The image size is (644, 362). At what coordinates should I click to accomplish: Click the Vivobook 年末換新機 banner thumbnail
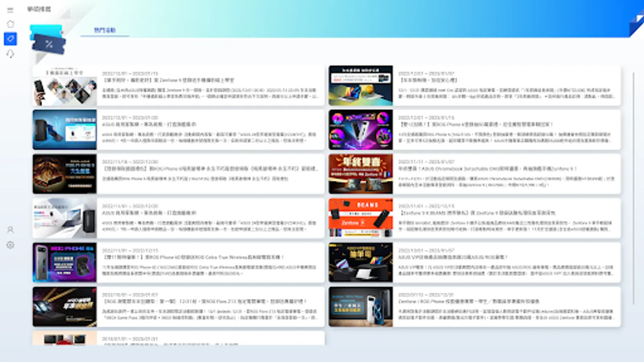(361, 85)
